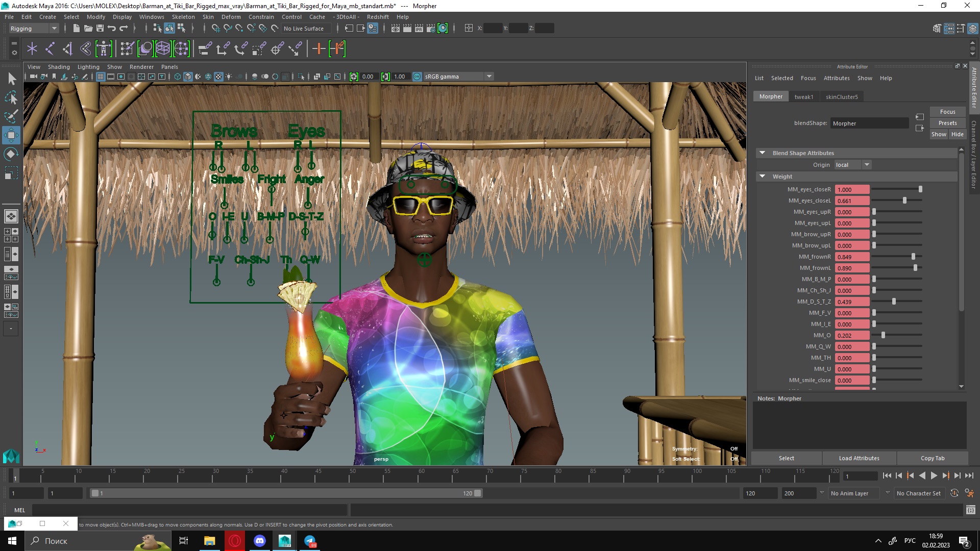Open Discord from the Windows taskbar
This screenshot has height=551, width=980.
(x=260, y=541)
